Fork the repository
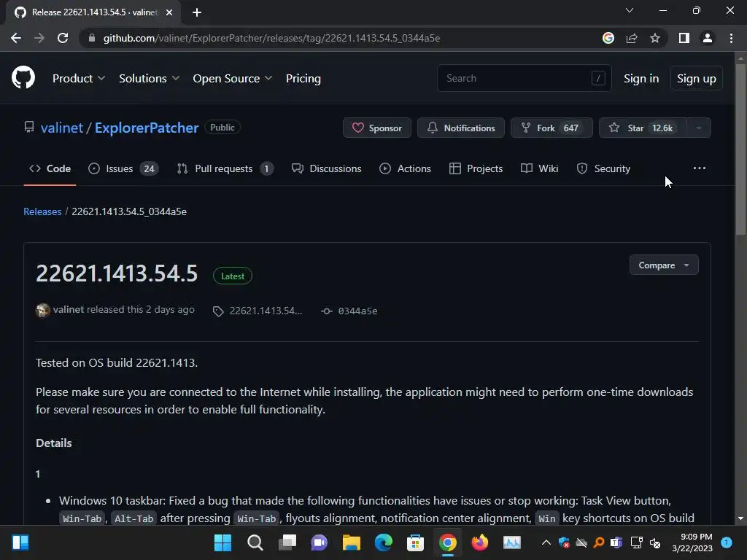Viewport: 747px width, 560px height. 551,128
